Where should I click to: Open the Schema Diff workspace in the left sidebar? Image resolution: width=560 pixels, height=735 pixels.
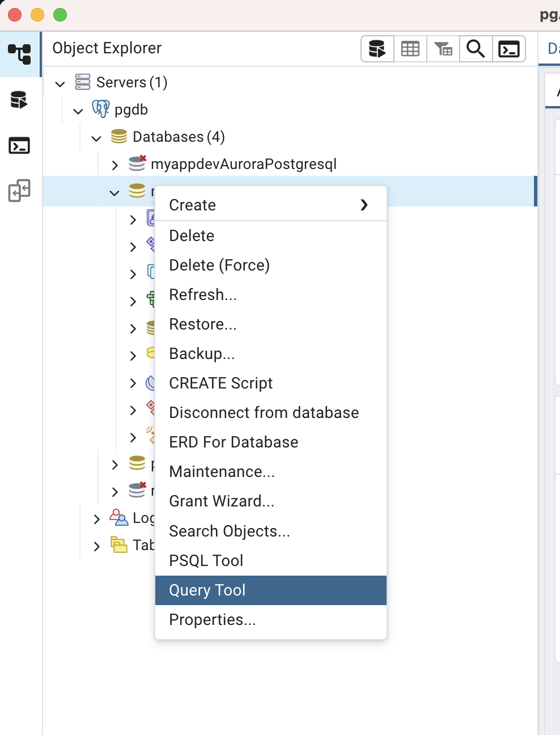tap(19, 191)
